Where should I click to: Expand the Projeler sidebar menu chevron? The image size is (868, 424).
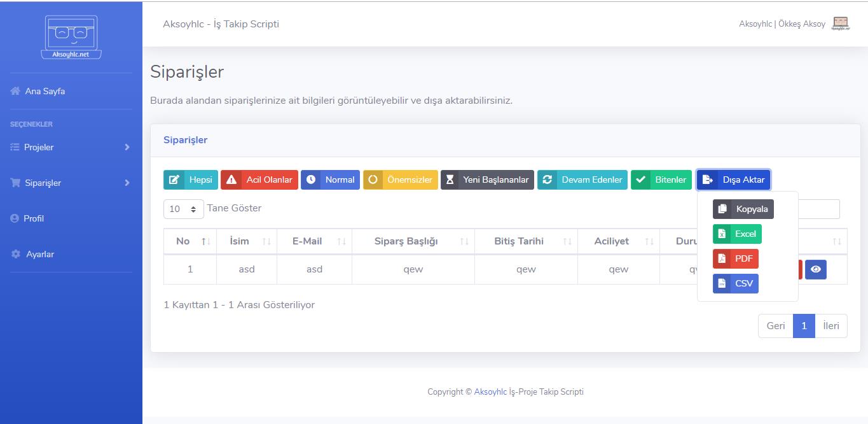pos(127,147)
